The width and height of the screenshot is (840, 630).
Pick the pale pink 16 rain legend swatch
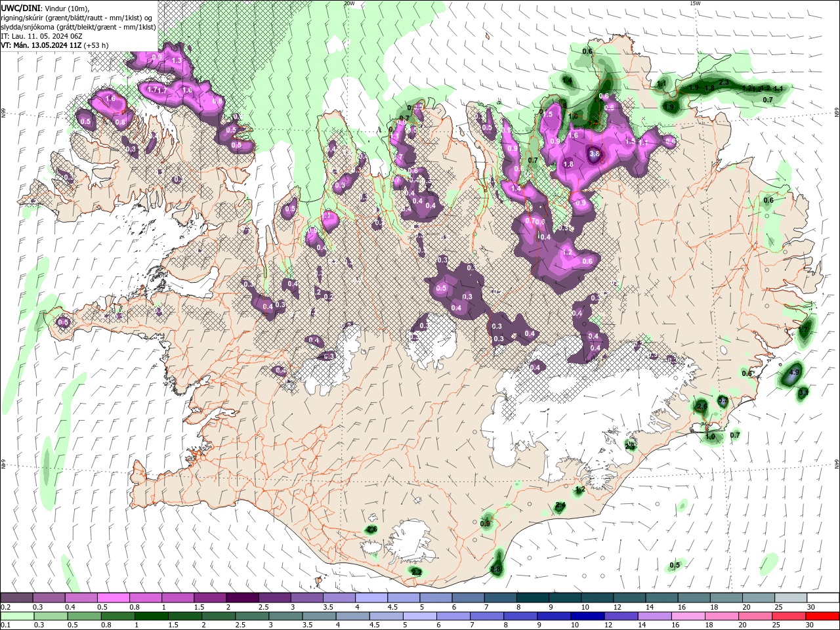(688, 616)
